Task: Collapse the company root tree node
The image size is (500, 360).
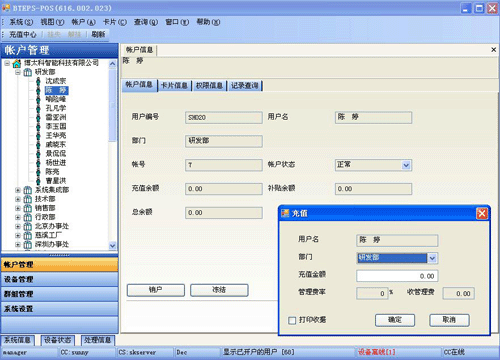Action: 7,63
